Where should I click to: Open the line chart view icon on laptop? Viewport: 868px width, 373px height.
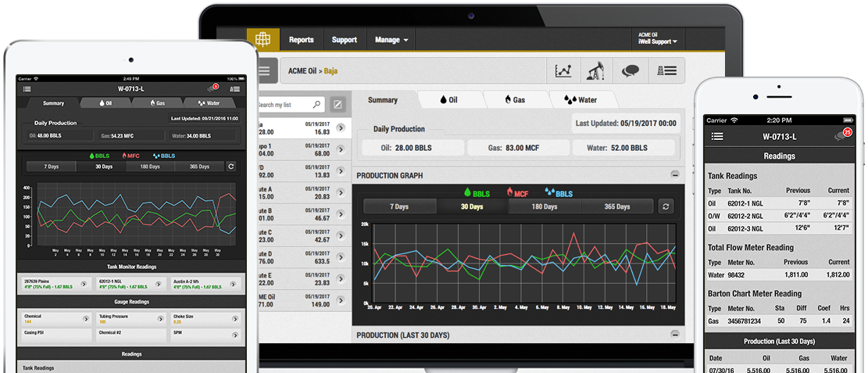pyautogui.click(x=564, y=71)
